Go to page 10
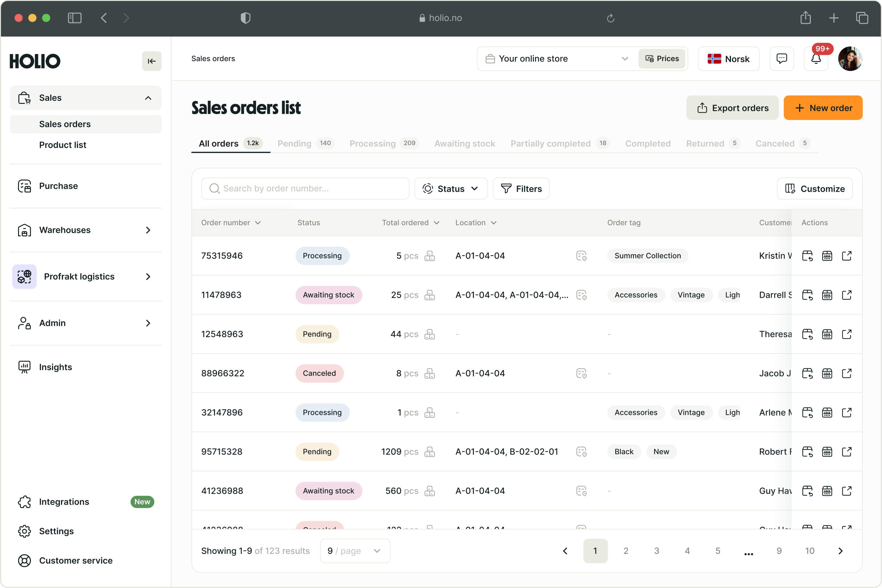Screen dimensions: 882x588 tap(810, 551)
